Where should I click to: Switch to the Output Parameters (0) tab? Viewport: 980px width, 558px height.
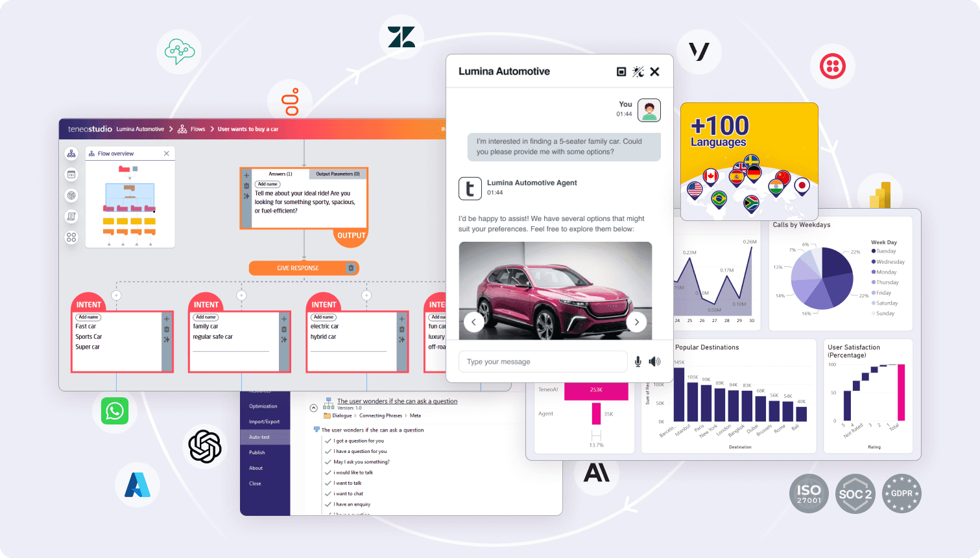click(338, 174)
